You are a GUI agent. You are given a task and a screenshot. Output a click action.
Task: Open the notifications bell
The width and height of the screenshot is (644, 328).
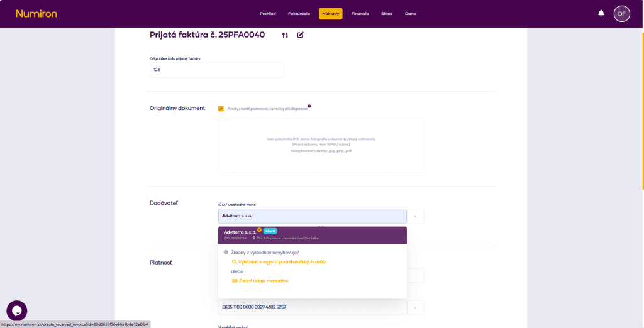point(601,13)
